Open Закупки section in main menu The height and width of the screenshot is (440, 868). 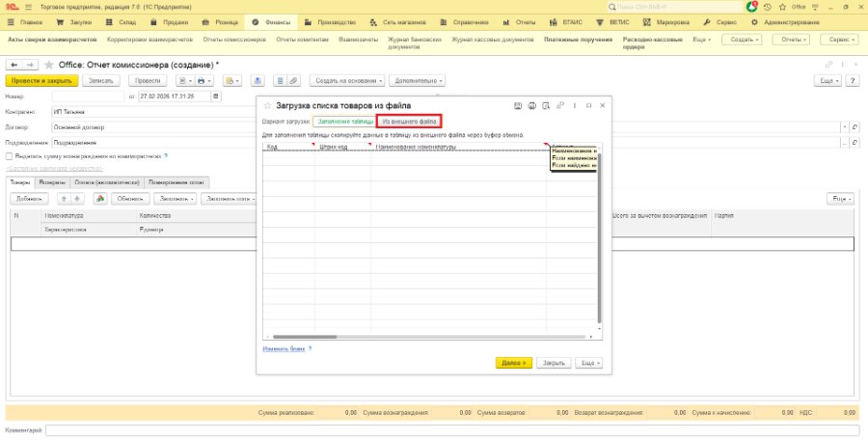[x=74, y=22]
